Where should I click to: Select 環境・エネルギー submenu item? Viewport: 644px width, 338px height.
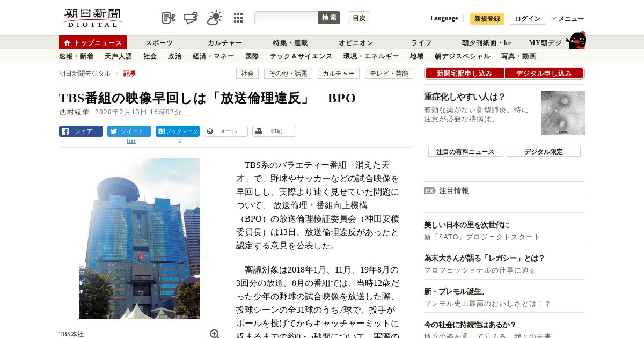(371, 56)
